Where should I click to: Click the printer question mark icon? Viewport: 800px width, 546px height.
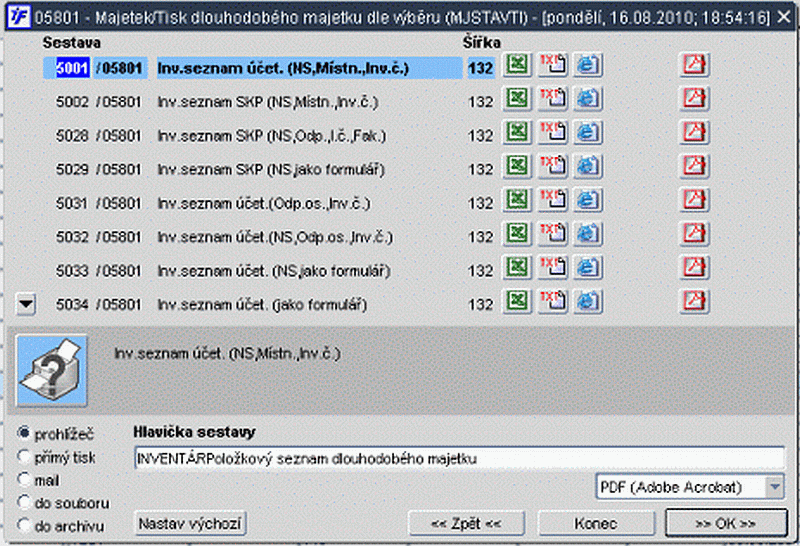[52, 371]
